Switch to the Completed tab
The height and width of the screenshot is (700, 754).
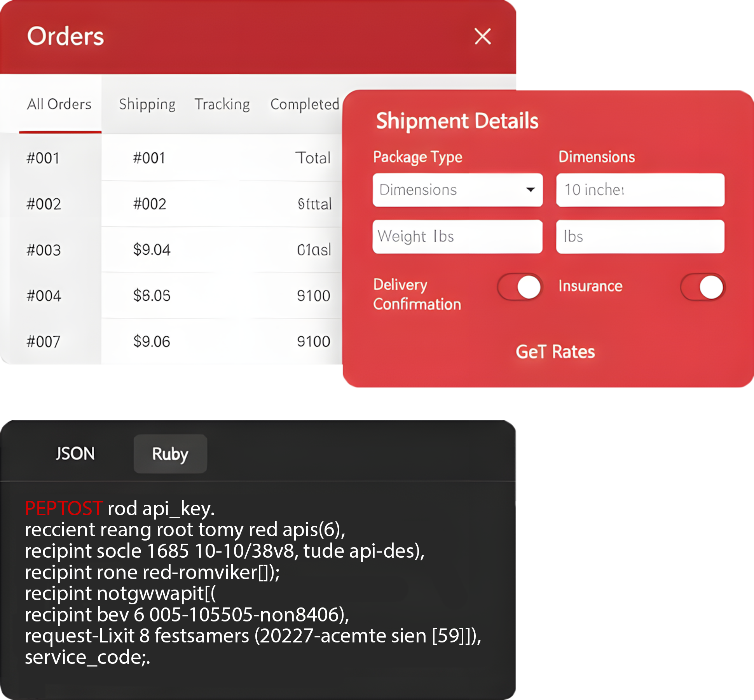click(x=304, y=104)
